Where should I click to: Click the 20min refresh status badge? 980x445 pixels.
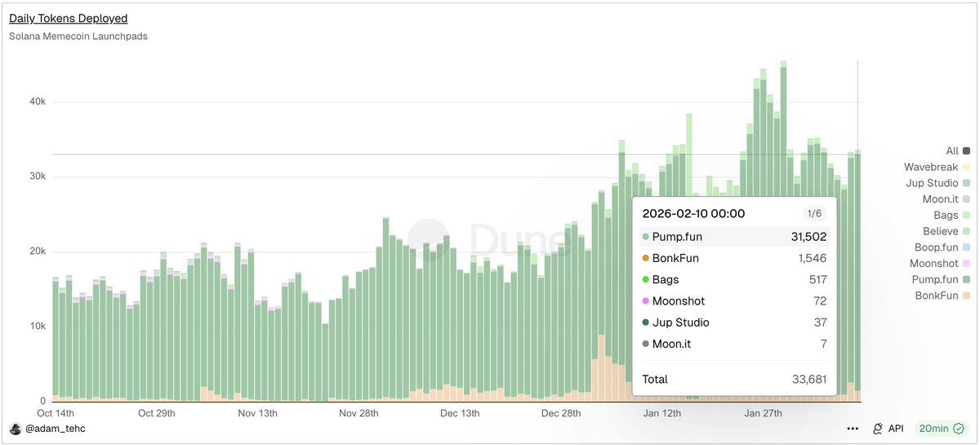pyautogui.click(x=941, y=429)
